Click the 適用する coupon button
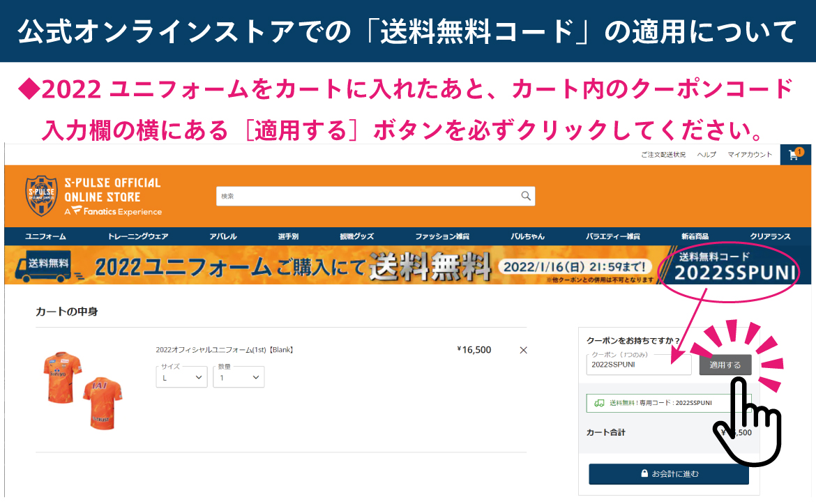 point(725,365)
